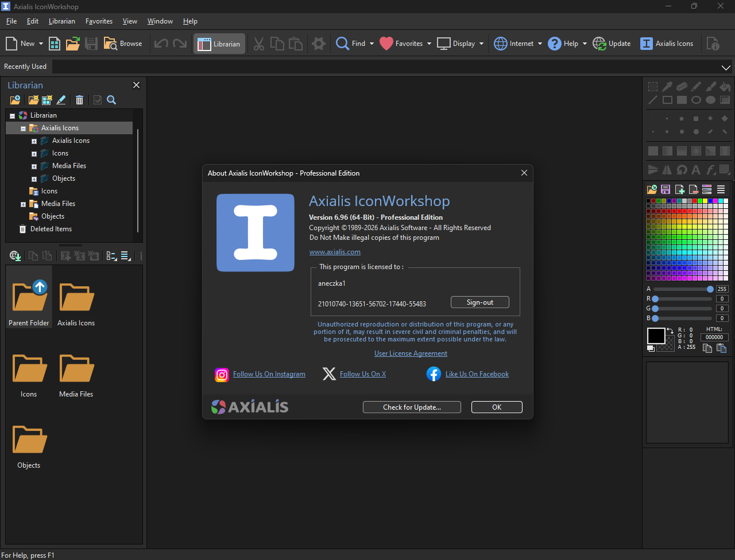Click the open file folder icon in toolbar
The height and width of the screenshot is (560, 735).
point(73,44)
